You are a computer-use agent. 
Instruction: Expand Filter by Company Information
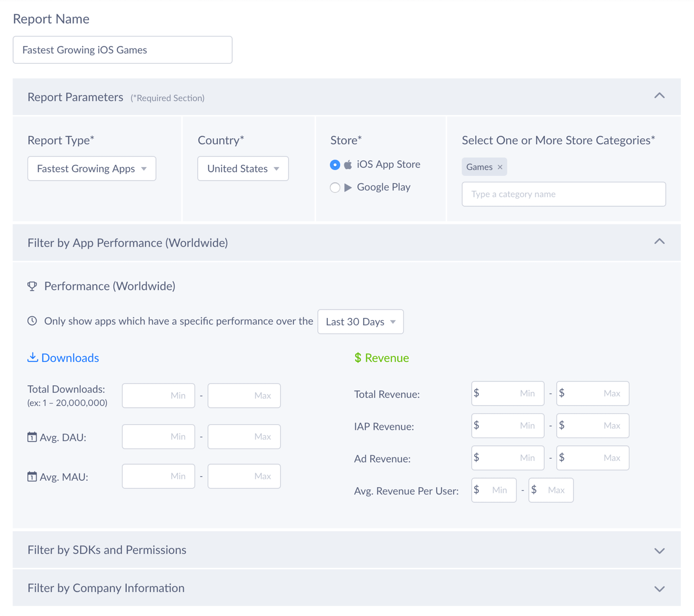coord(660,589)
